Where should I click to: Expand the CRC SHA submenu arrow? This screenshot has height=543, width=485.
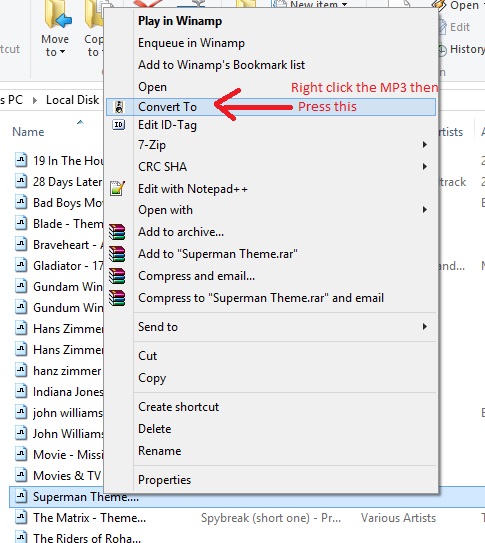pos(424,167)
